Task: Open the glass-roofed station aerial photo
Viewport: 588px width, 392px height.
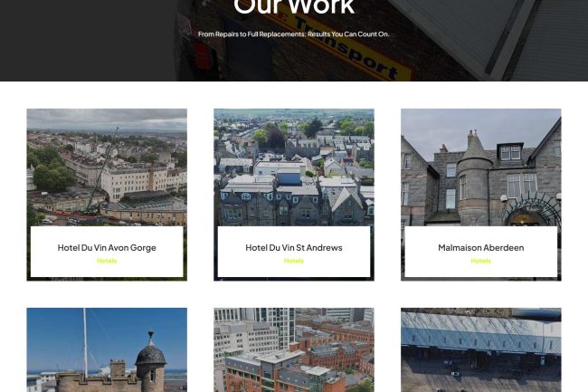Action: point(480,350)
